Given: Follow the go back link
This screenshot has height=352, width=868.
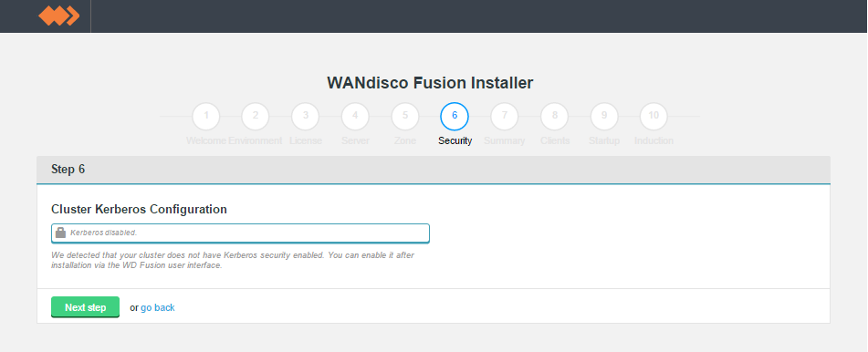Looking at the screenshot, I should (158, 307).
